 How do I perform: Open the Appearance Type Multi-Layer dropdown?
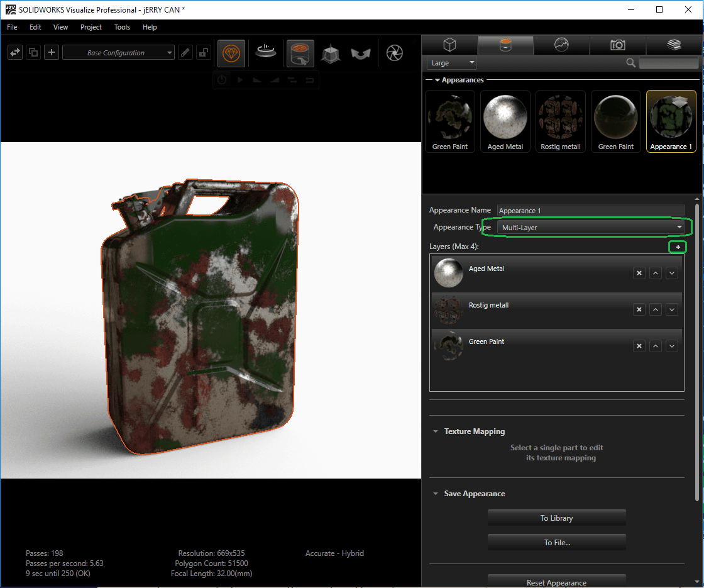coord(591,228)
